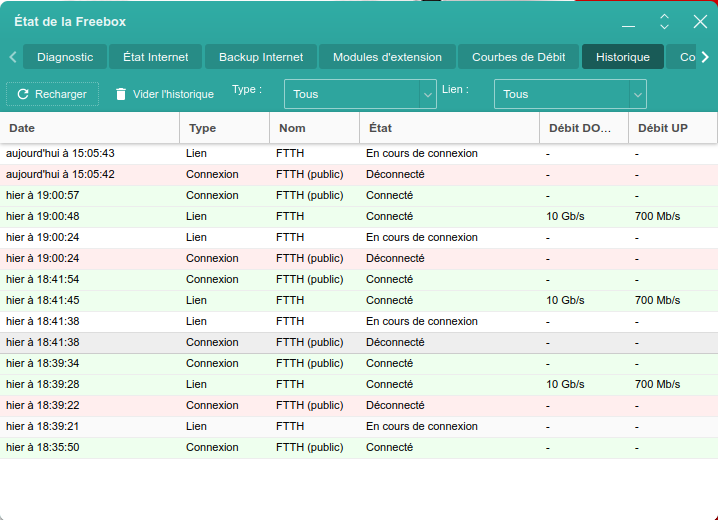Select row aujourd'hui à 15:05:43
The height and width of the screenshot is (520, 718).
point(359,154)
